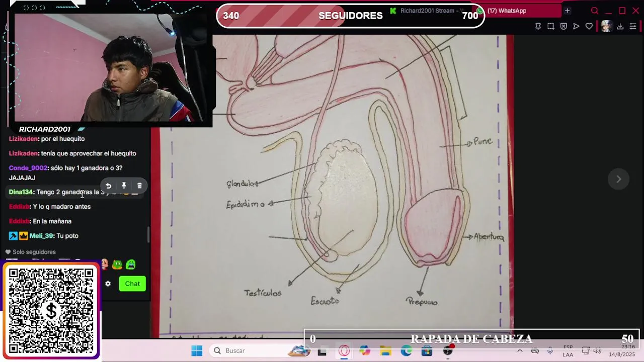Image resolution: width=644 pixels, height=362 pixels.
Task: Go to next image with right chevron
Action: click(x=619, y=179)
